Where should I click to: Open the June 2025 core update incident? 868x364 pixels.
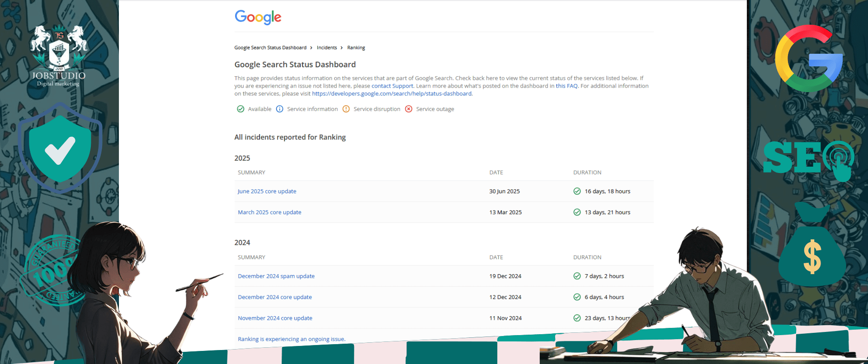coord(267,191)
